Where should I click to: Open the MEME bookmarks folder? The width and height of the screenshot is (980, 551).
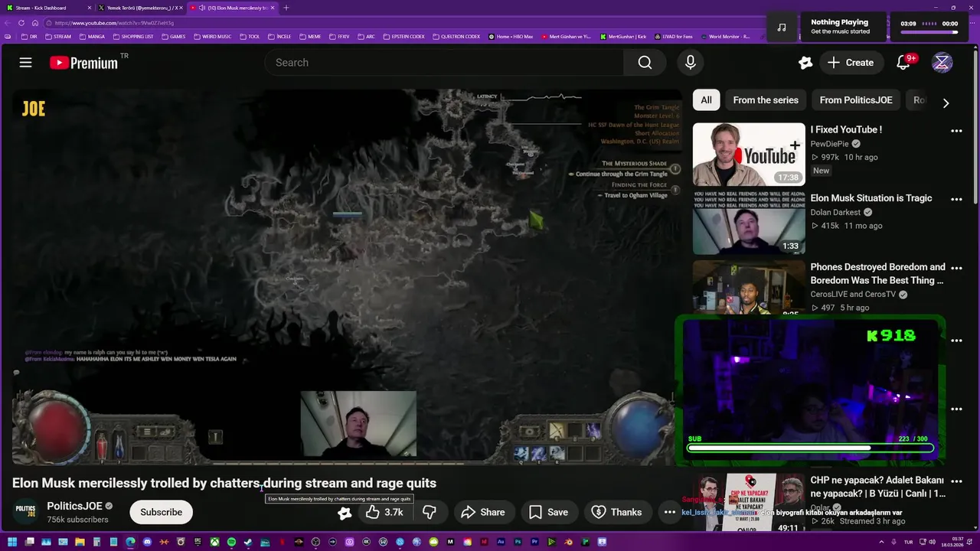click(x=310, y=37)
